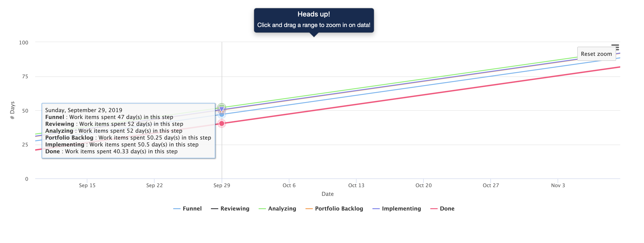The image size is (644, 243).
Task: Click the # Days y-axis title
Action: (x=12, y=110)
